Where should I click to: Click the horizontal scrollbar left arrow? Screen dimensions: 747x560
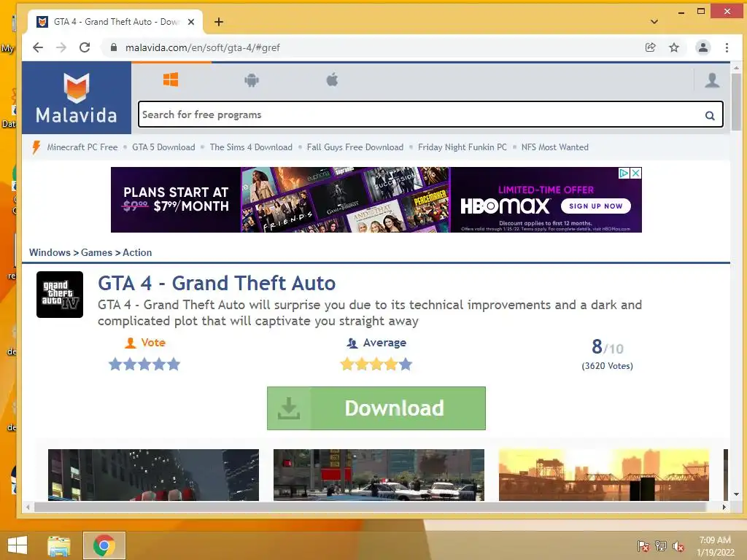(x=28, y=507)
